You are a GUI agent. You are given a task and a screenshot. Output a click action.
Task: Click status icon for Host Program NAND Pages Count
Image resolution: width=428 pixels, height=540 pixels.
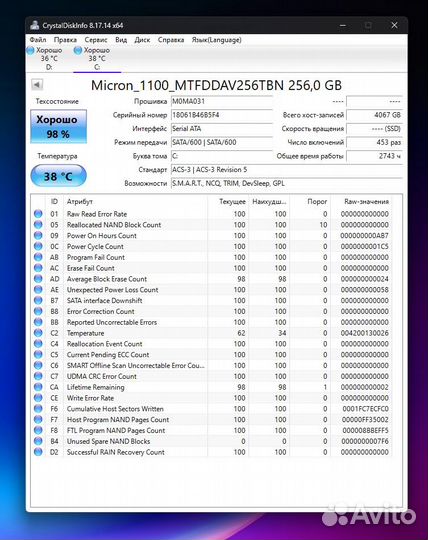(x=38, y=419)
